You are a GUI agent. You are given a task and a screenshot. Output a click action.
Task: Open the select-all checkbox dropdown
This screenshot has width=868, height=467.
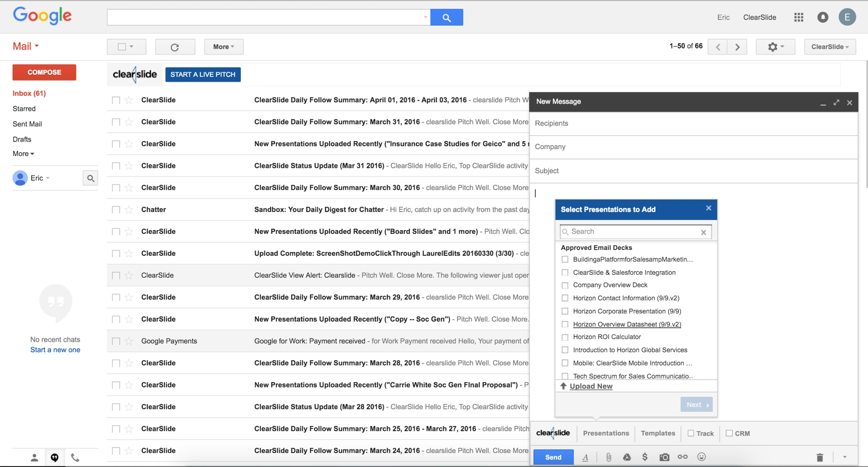point(126,47)
